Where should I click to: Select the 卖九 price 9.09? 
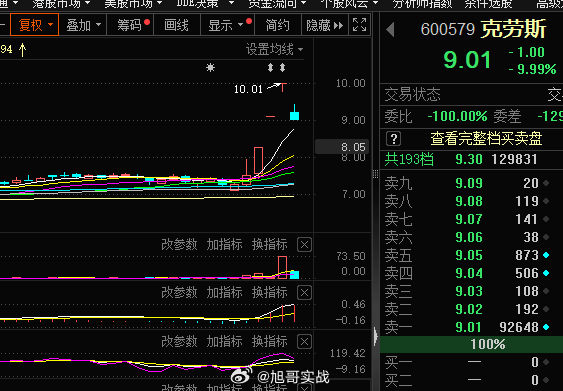click(469, 183)
